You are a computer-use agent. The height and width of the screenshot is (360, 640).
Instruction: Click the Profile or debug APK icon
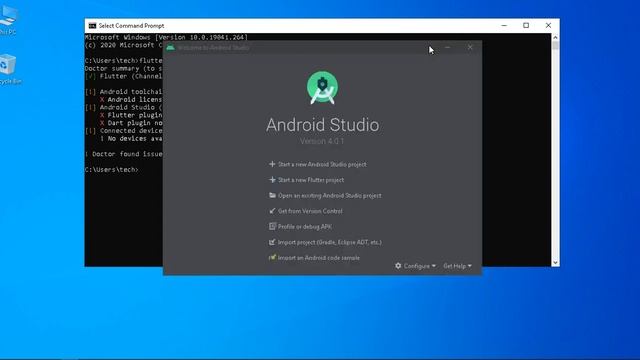[x=272, y=226]
